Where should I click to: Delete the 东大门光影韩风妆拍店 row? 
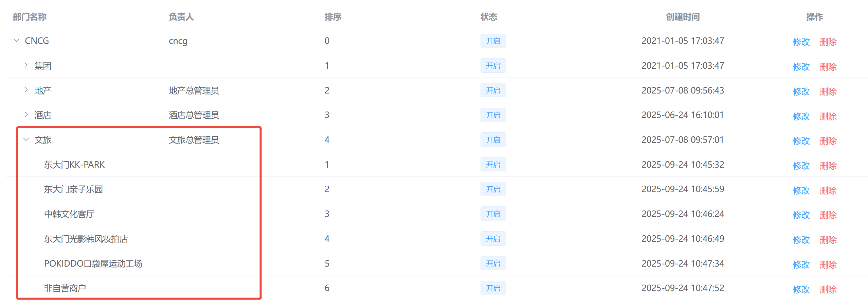point(828,240)
